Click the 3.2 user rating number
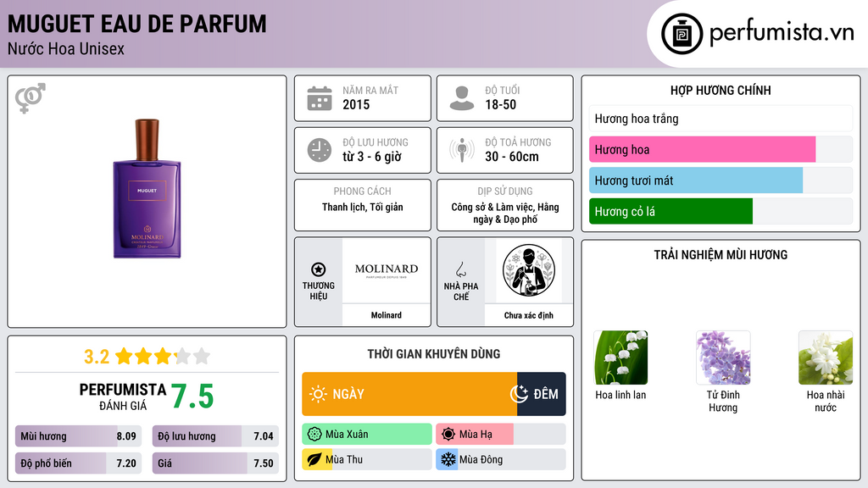This screenshot has height=488, width=868. pos(97,357)
